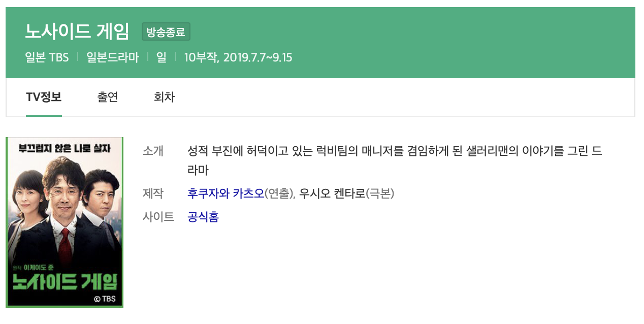Viewport: 644px width, 324px height.
Task: Click the 제작 row label
Action: coord(153,193)
